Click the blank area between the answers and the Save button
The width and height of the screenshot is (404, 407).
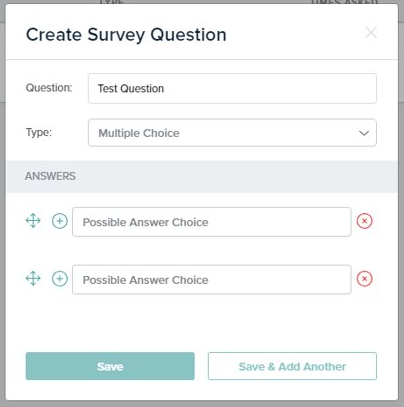click(x=202, y=323)
